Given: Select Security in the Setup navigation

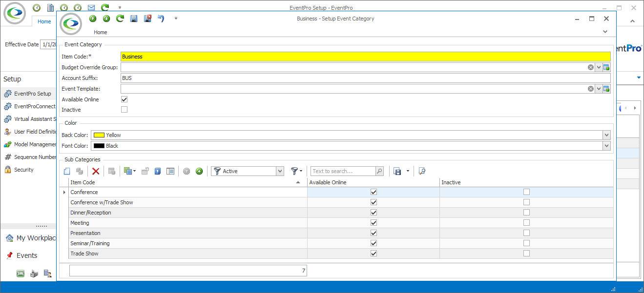Looking at the screenshot, I should 24,170.
